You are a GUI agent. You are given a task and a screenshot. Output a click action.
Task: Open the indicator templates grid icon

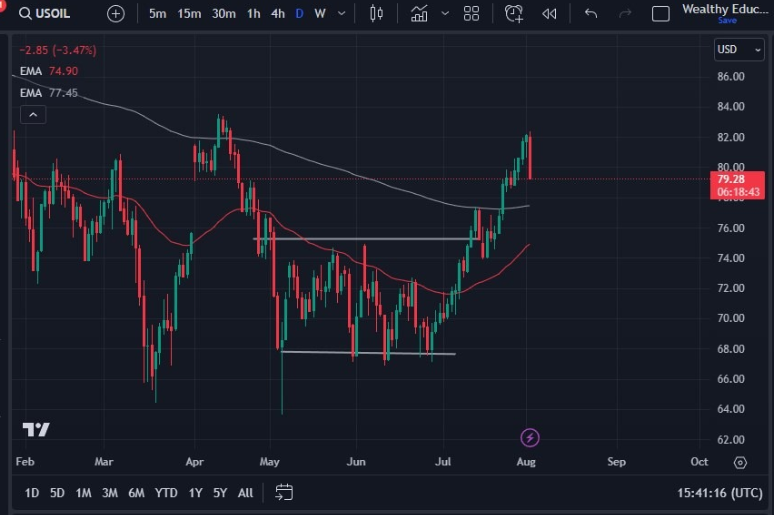(x=471, y=14)
